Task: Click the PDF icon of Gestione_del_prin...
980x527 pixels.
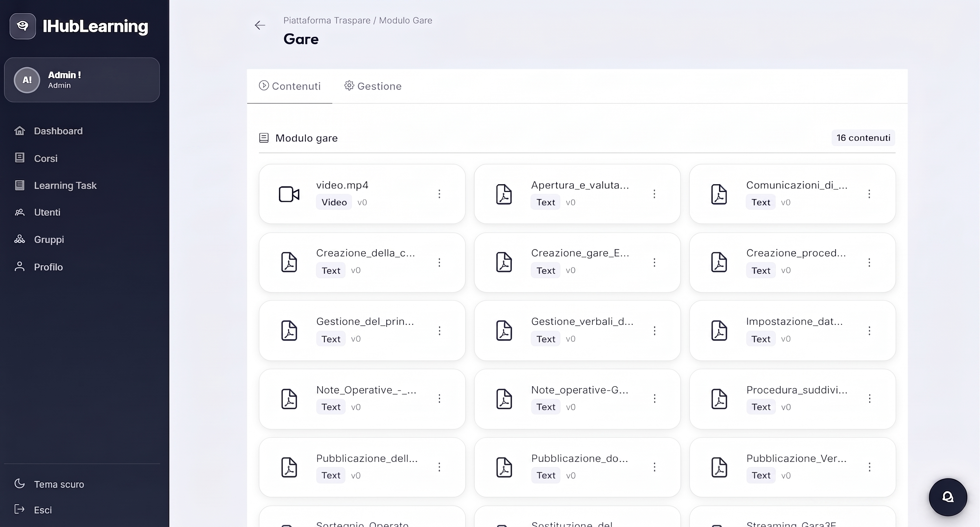Action: [289, 331]
